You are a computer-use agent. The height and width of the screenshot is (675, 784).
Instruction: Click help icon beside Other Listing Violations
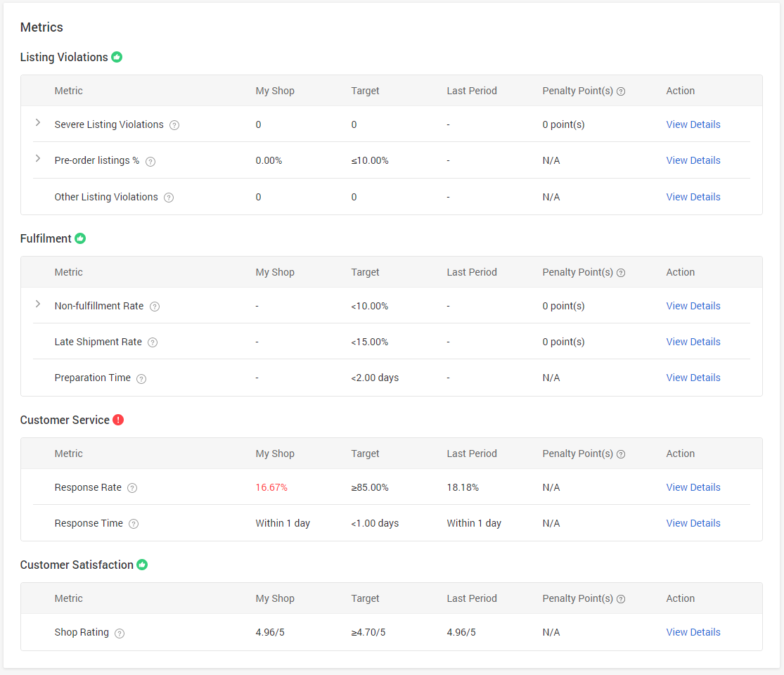click(169, 198)
